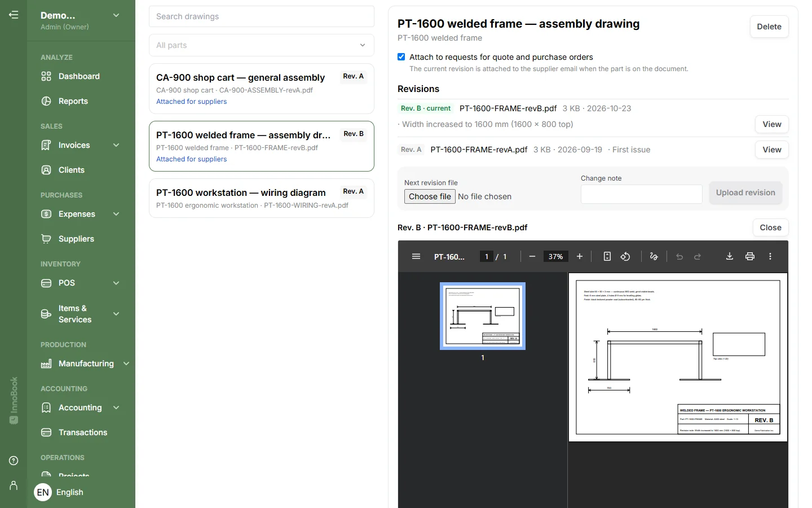Open the Suppliers menu item
Viewport: 812px width, 508px height.
pyautogui.click(x=76, y=239)
